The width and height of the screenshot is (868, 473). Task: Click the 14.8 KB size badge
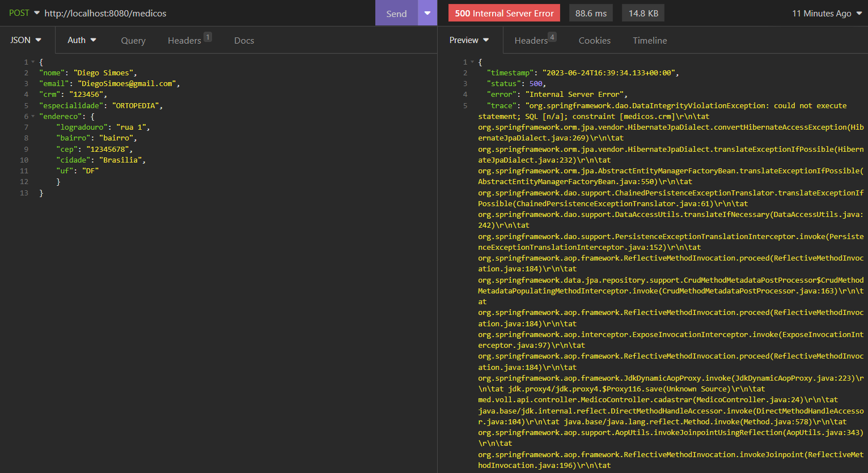[x=643, y=13]
